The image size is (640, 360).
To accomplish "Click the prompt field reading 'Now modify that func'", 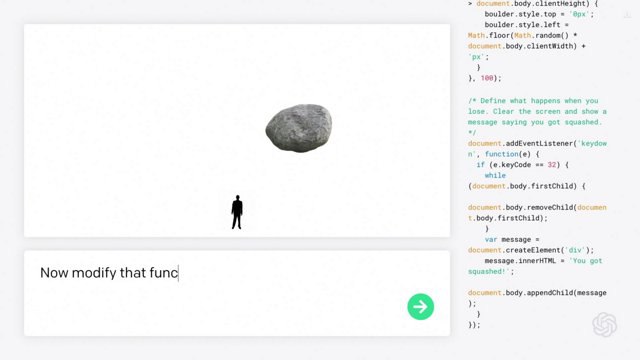I will coord(237,293).
